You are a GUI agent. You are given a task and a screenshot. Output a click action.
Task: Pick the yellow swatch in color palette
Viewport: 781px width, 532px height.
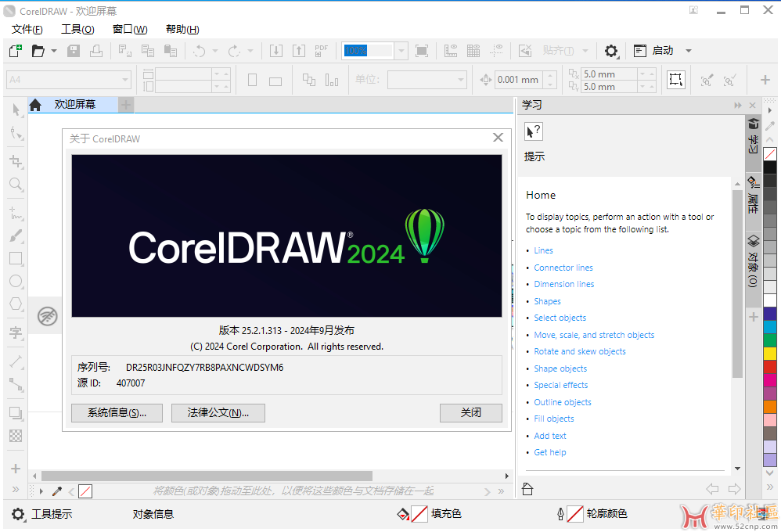click(x=770, y=353)
